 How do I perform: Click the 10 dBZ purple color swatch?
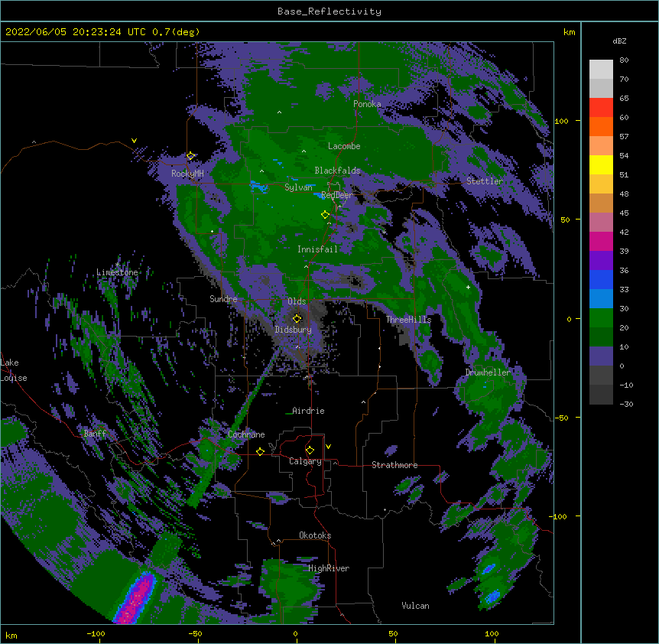click(x=601, y=356)
